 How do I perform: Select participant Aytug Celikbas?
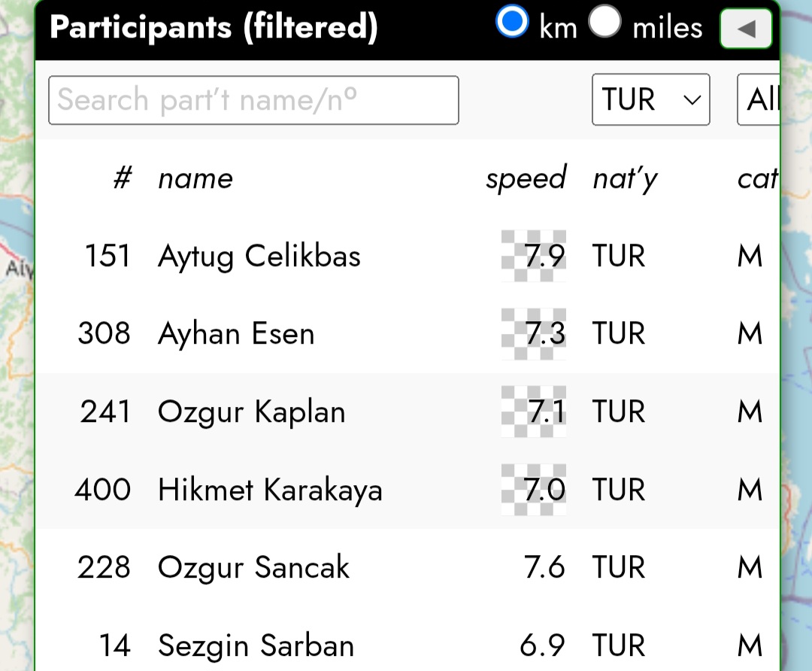tap(259, 257)
